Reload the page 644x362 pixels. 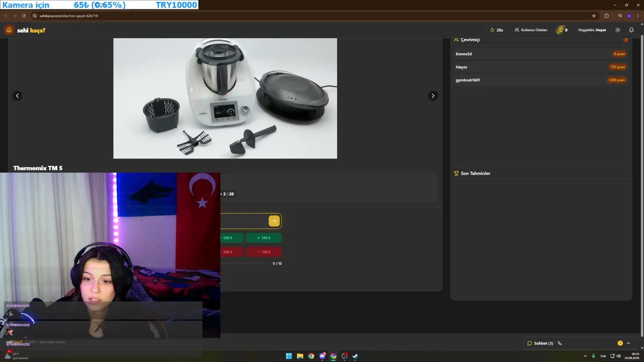click(24, 16)
